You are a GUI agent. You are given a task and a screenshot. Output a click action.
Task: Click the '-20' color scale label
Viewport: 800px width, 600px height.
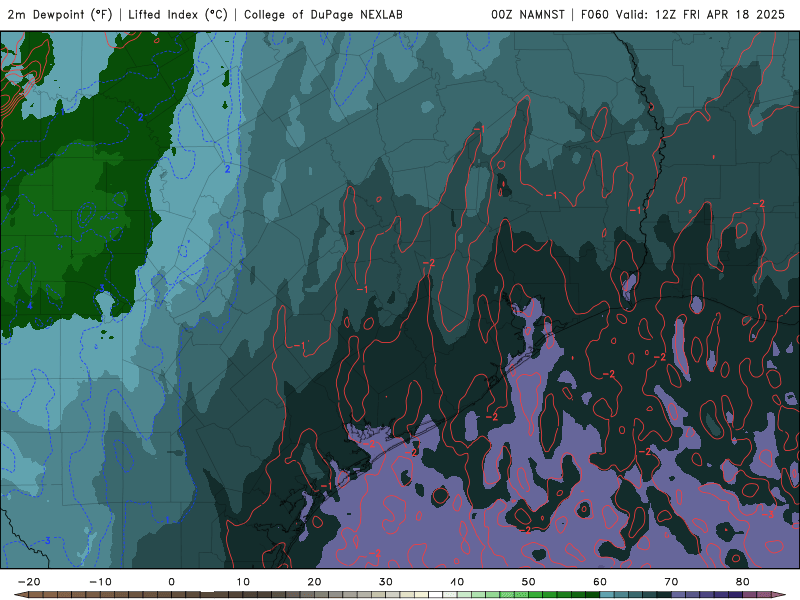point(29,582)
